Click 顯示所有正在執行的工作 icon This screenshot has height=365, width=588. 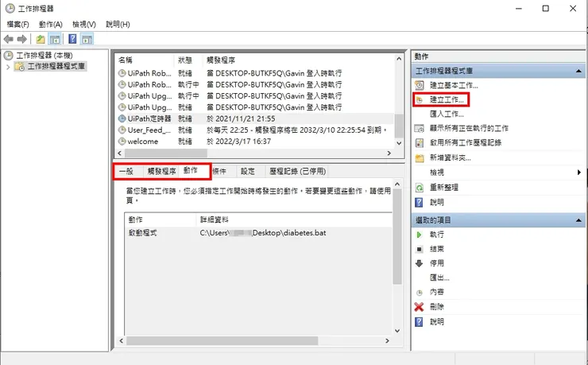[x=420, y=128]
